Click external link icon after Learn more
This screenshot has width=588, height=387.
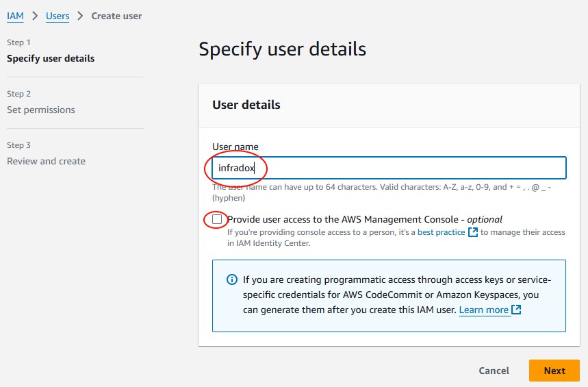pyautogui.click(x=516, y=310)
